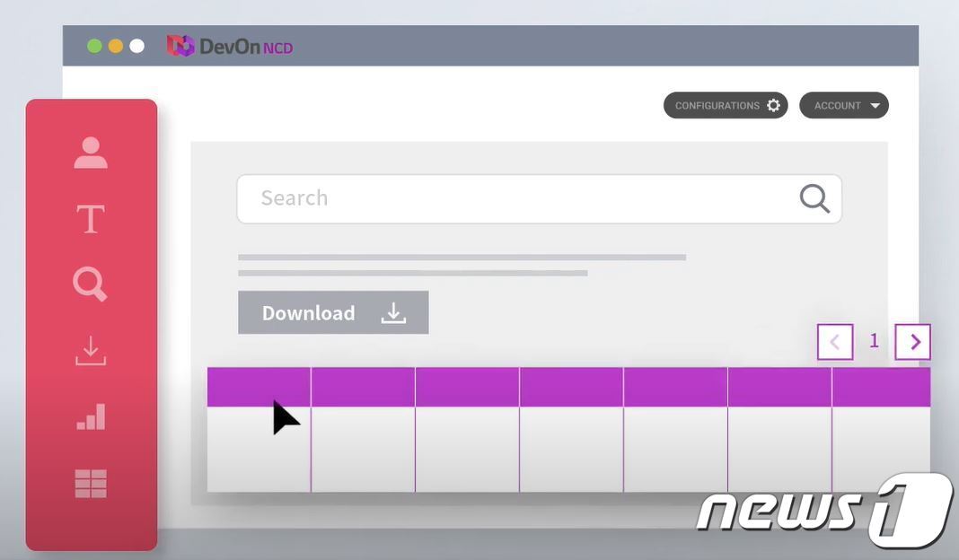Open the Account dropdown
This screenshot has width=959, height=560.
point(842,105)
